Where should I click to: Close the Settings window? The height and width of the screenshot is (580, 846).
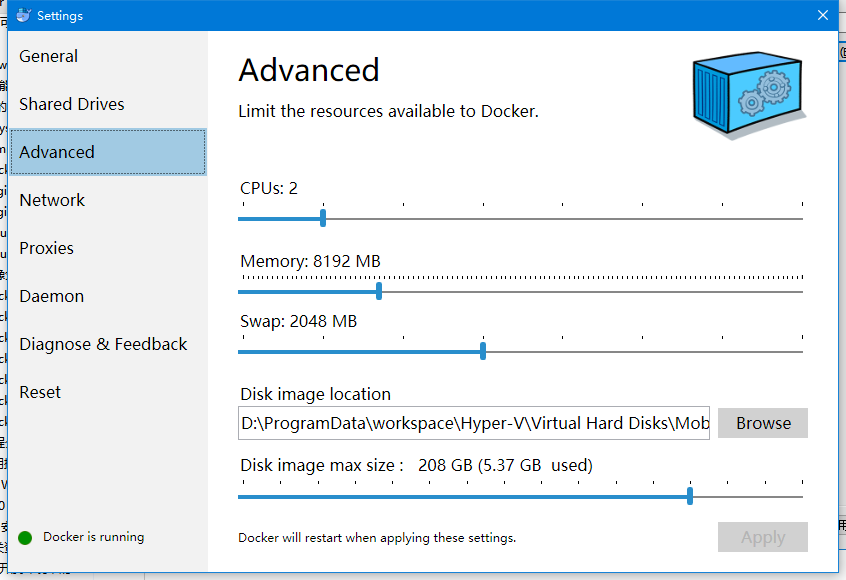823,15
